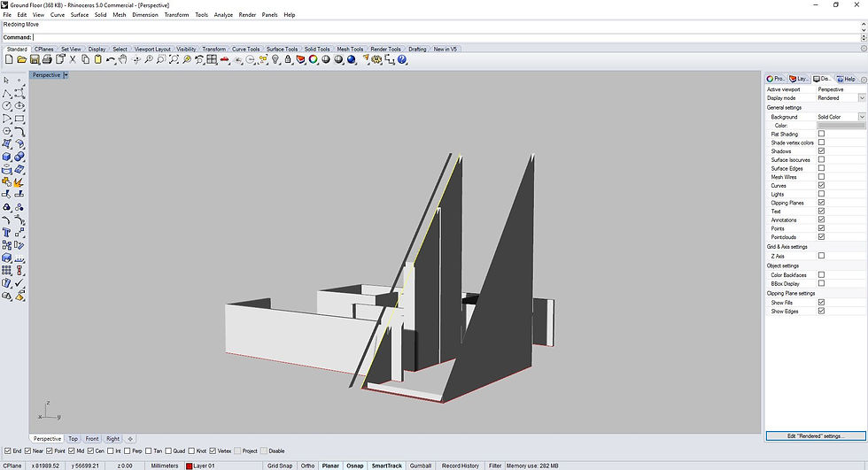The image size is (868, 470).
Task: Enable the Surface Isocurves checkbox
Action: 822,160
